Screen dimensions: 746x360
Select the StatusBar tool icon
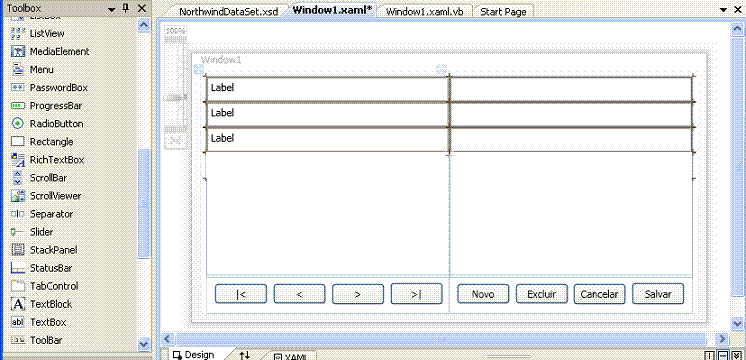point(18,268)
